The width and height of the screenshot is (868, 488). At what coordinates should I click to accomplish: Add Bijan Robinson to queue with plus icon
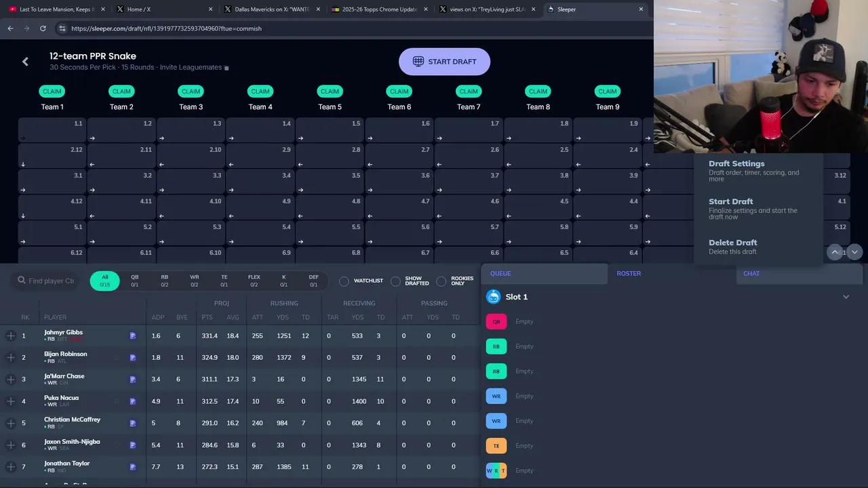(x=11, y=357)
